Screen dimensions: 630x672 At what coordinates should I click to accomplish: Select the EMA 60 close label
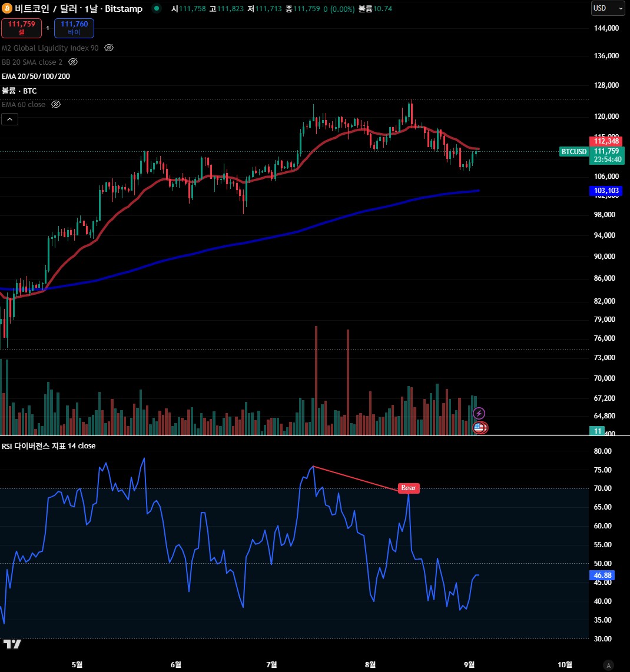(24, 105)
